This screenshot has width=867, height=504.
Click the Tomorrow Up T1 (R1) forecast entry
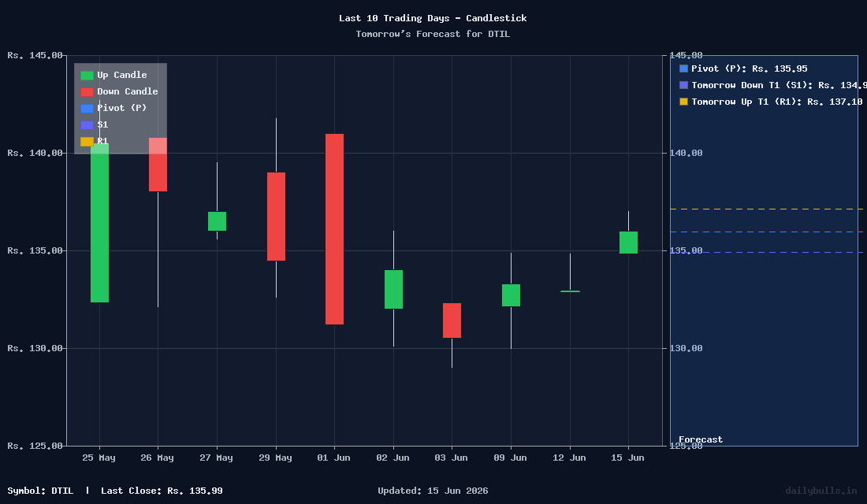[777, 102]
